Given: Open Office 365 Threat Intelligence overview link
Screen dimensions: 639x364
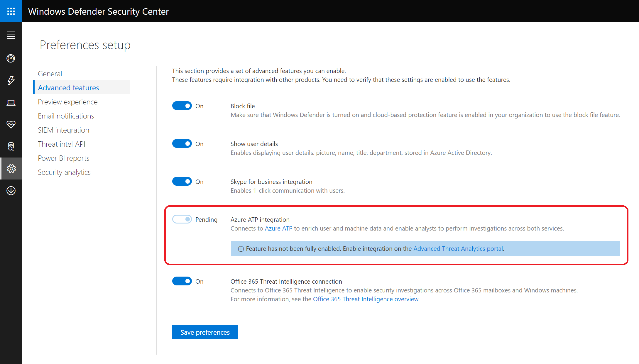Looking at the screenshot, I should coord(366,299).
